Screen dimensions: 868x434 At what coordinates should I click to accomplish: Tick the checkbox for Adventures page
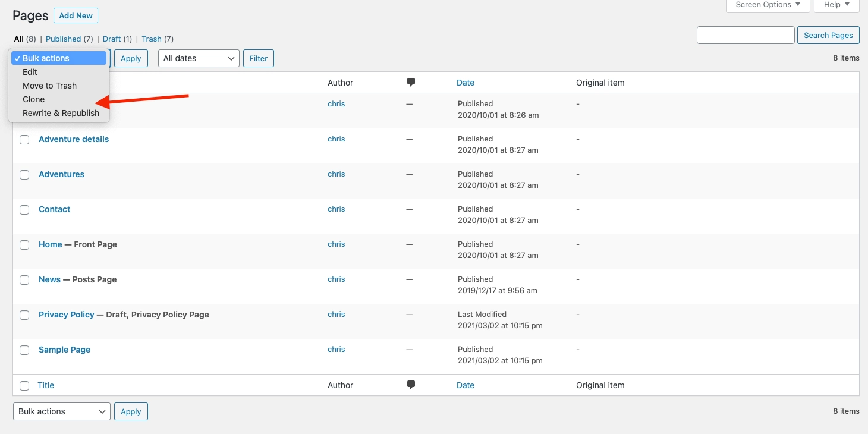pos(24,175)
